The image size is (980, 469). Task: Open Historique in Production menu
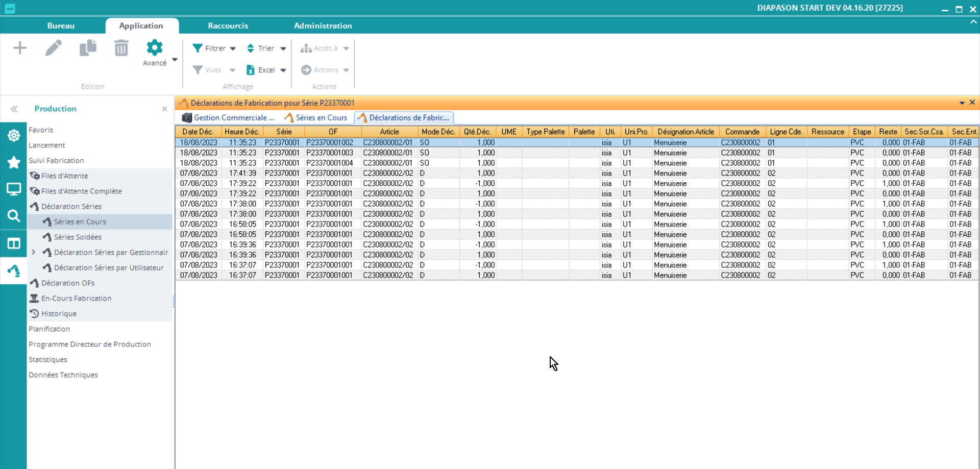click(59, 313)
